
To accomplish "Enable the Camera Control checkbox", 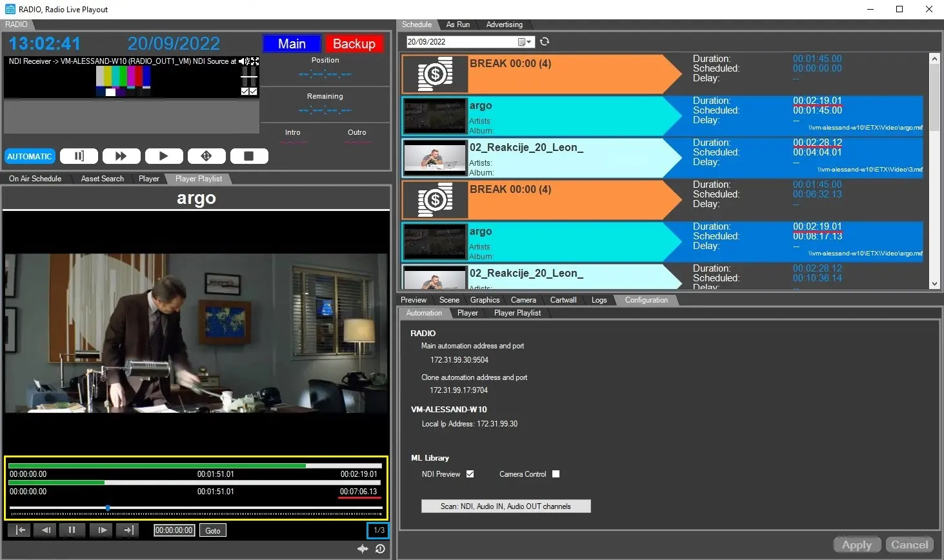I will [556, 474].
